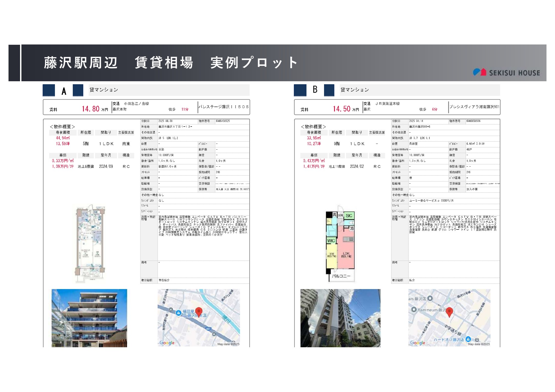
Task: Click the title 藤沢駅周辺 賃貸相場 実例プロット
Action: click(x=171, y=63)
